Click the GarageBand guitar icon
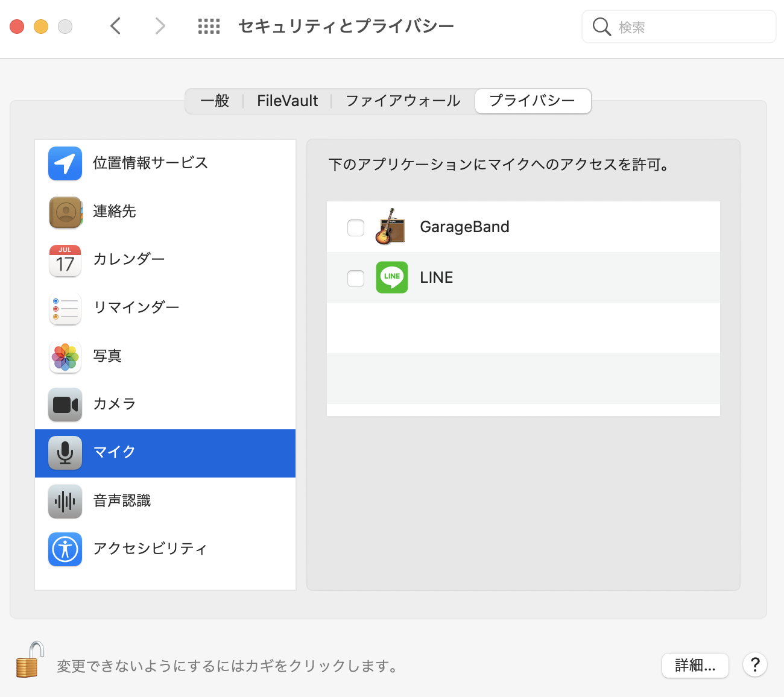The height and width of the screenshot is (697, 784). tap(391, 227)
